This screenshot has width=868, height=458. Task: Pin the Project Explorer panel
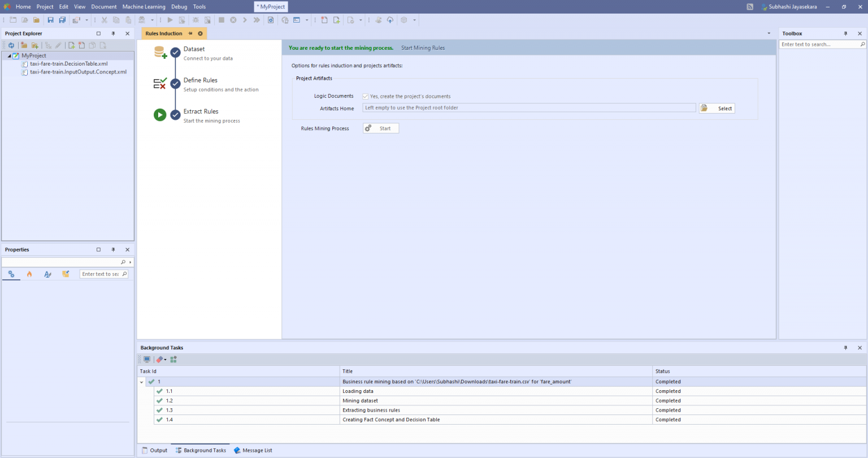coord(113,33)
